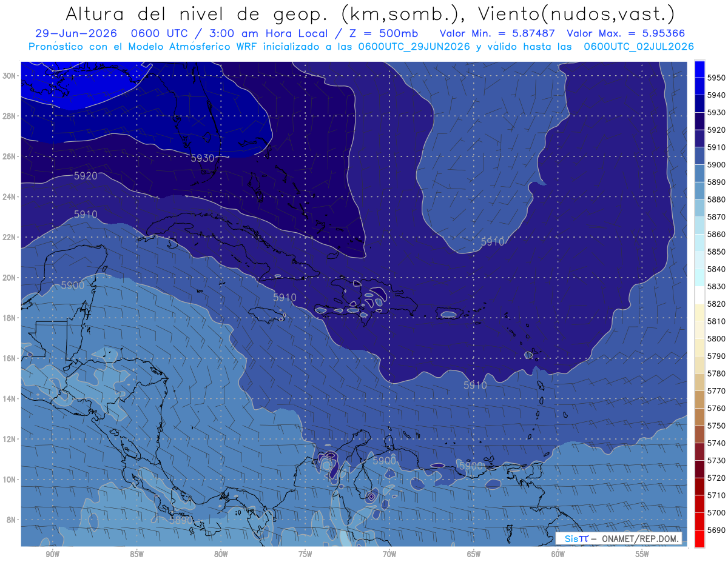Click the color swatch between 5760 and 5770
This screenshot has width=728, height=562.
(x=699, y=399)
